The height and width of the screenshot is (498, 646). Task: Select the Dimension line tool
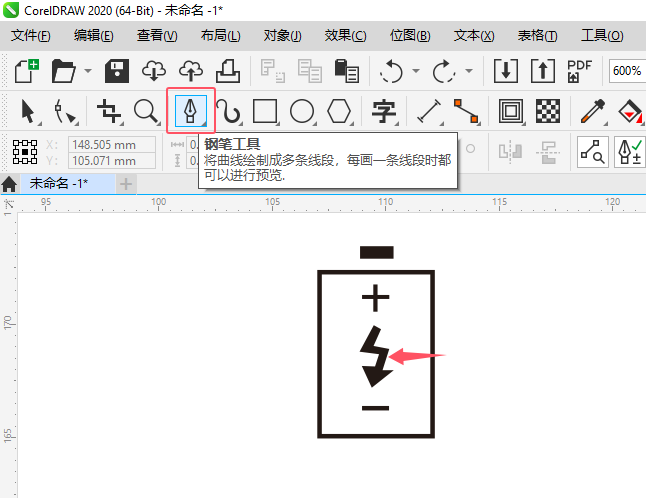(x=429, y=111)
